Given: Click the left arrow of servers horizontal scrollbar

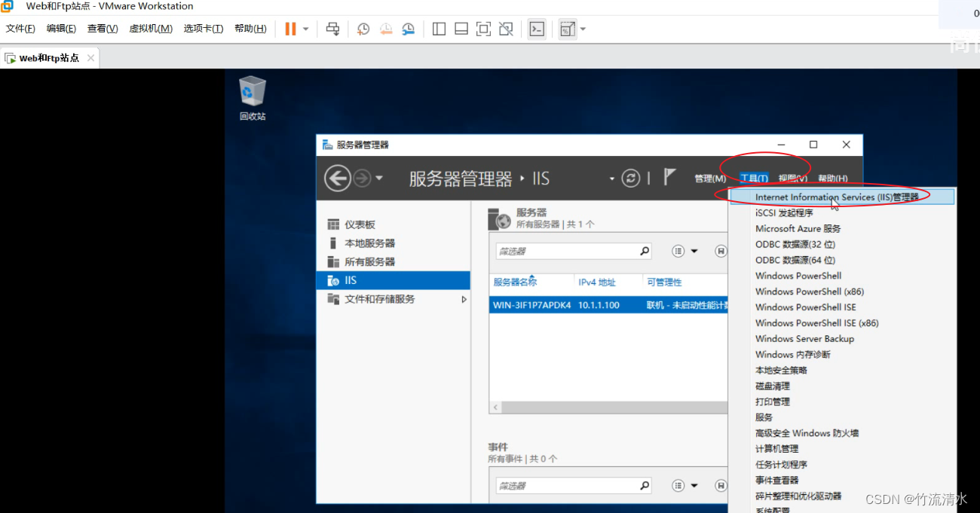Looking at the screenshot, I should (x=495, y=408).
